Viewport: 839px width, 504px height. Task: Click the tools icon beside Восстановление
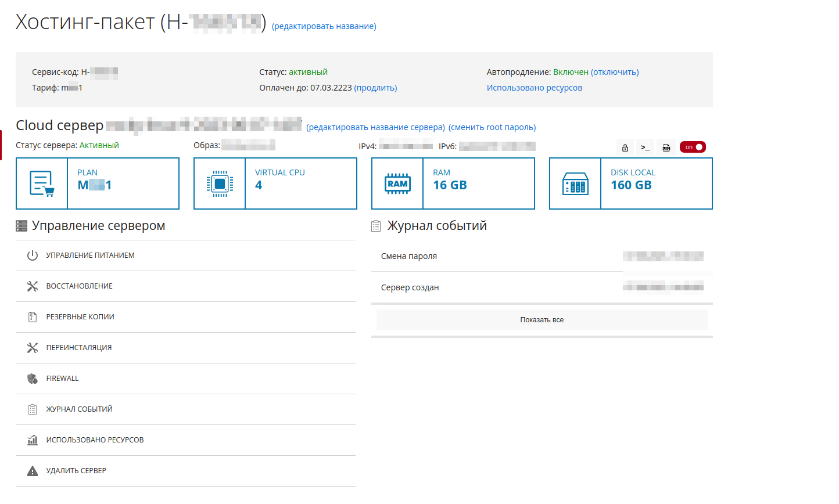click(33, 286)
